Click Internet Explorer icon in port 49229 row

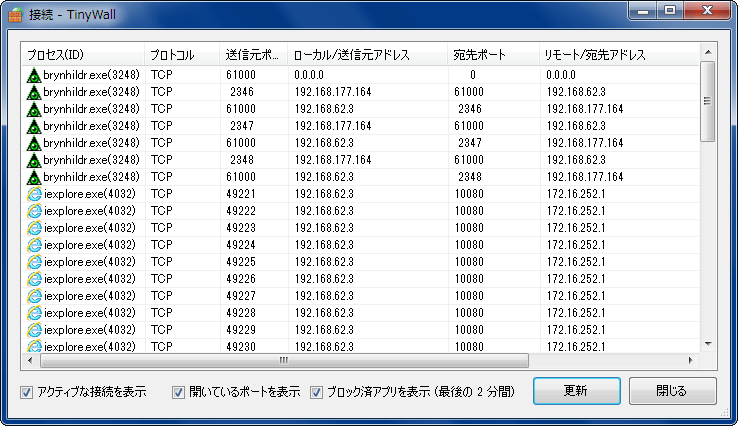pyautogui.click(x=34, y=330)
